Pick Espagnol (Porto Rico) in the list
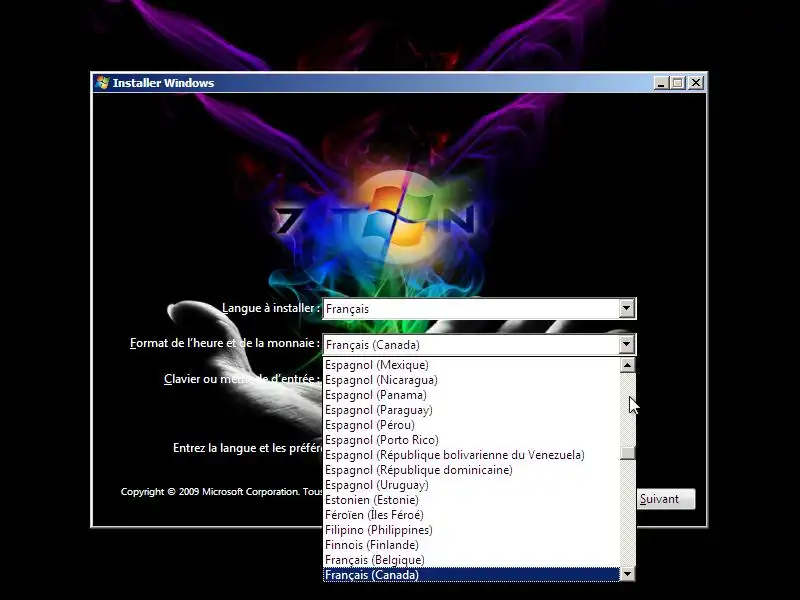 coord(471,440)
